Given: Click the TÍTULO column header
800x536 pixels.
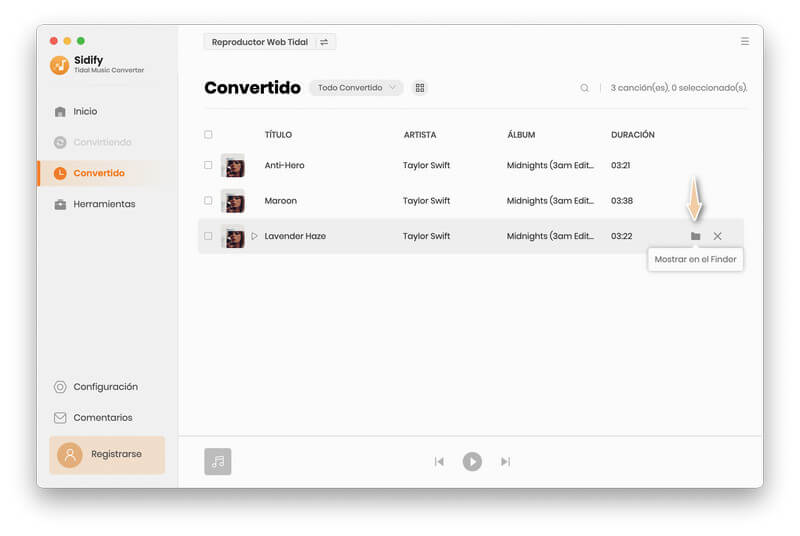Looking at the screenshot, I should coord(278,135).
